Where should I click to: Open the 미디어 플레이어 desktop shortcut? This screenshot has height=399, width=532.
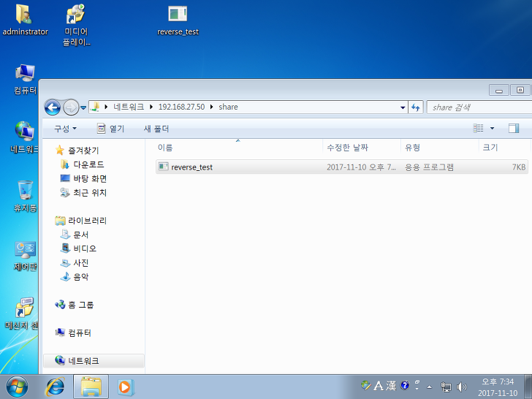76,24
